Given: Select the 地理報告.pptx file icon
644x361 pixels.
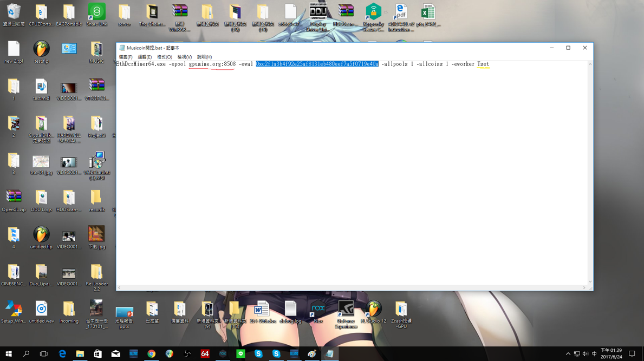Looking at the screenshot, I should click(125, 318).
